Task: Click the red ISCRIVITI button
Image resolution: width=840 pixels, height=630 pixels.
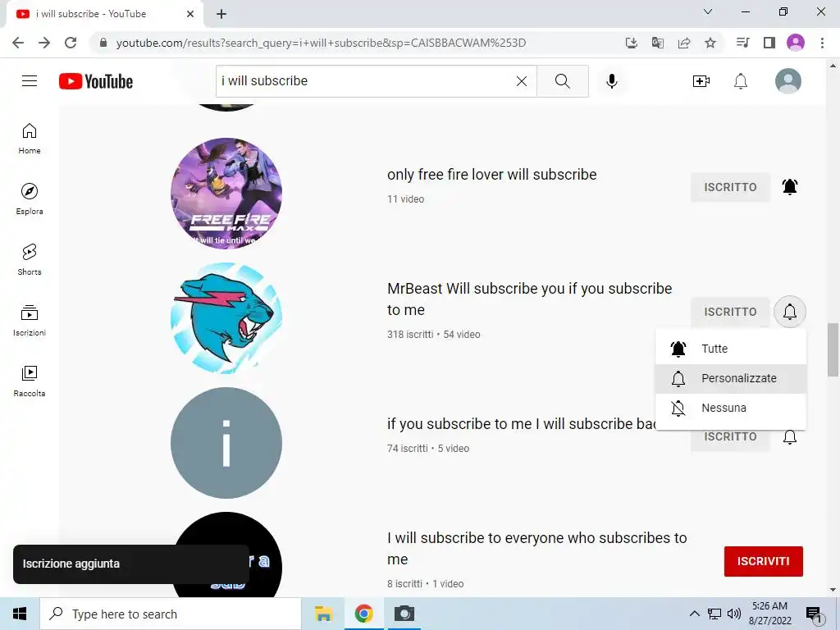Action: tap(763, 561)
